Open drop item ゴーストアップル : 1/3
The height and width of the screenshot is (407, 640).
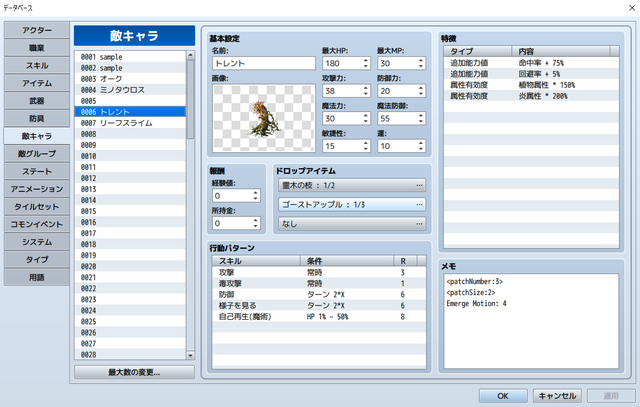tap(352, 205)
